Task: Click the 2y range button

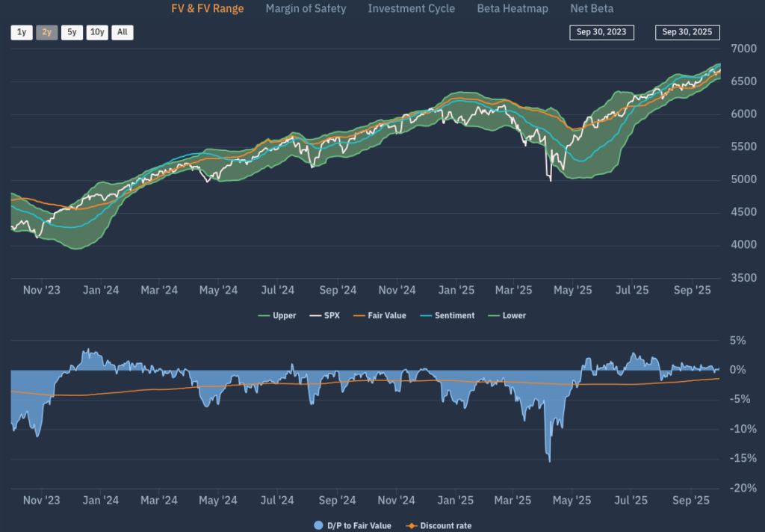Action: 46,32
